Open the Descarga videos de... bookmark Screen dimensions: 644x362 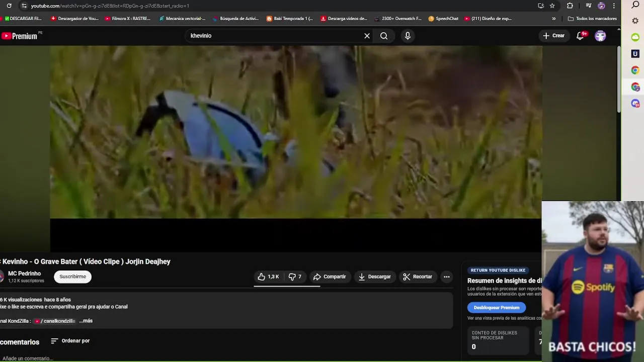(x=344, y=19)
